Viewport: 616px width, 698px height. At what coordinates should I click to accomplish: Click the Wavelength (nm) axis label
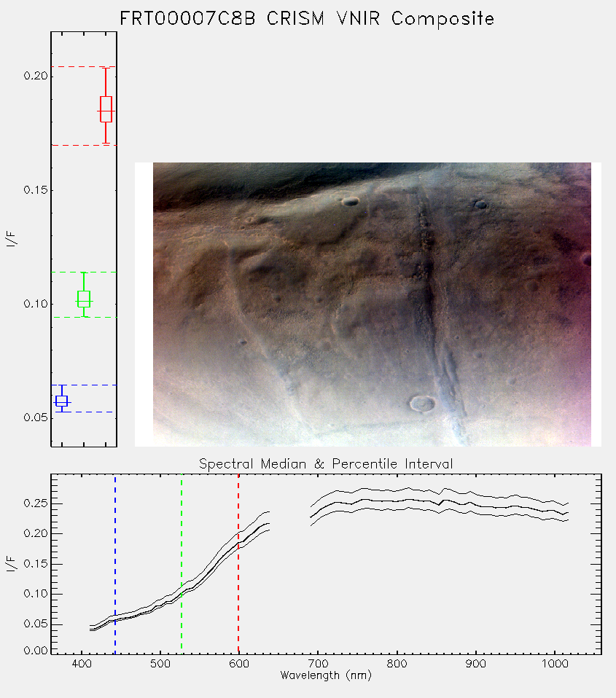[x=326, y=675]
